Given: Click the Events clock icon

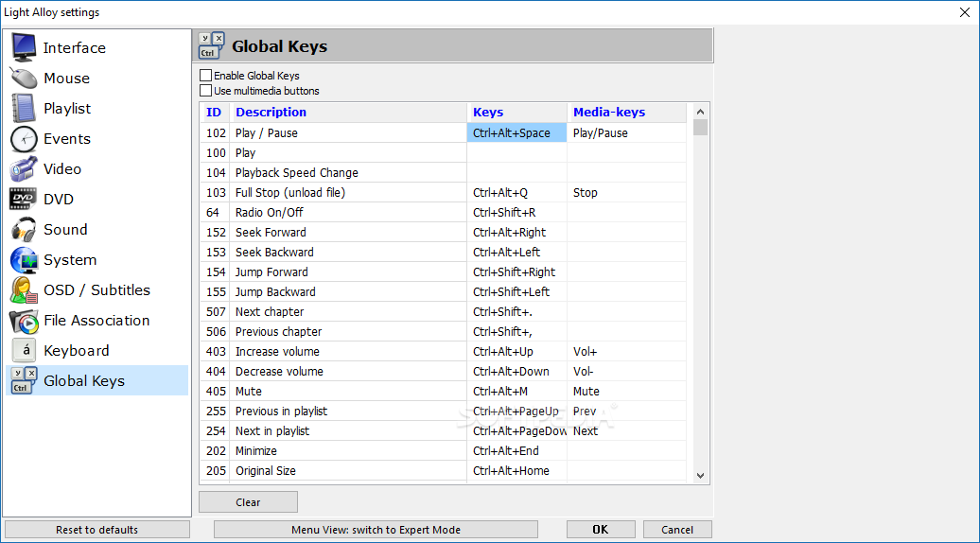Looking at the screenshot, I should pos(24,139).
